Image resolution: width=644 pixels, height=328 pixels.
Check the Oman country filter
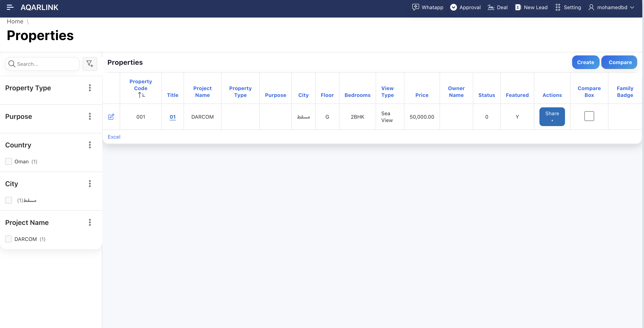9,161
